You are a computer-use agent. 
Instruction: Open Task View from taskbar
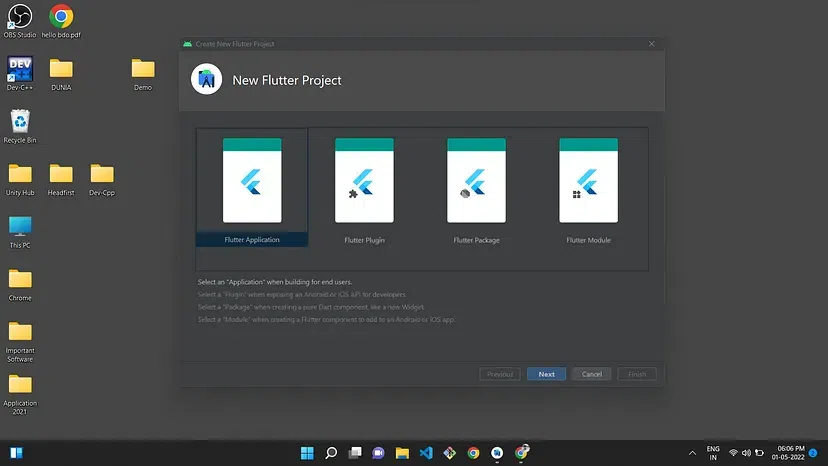pyautogui.click(x=355, y=453)
